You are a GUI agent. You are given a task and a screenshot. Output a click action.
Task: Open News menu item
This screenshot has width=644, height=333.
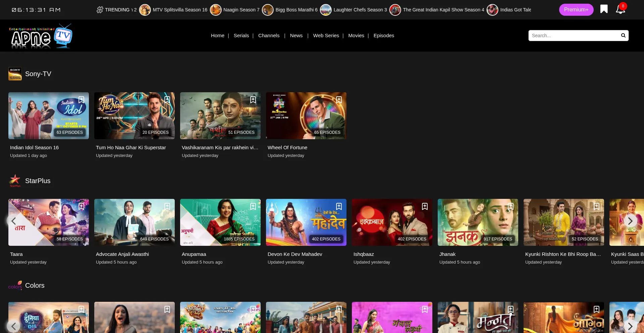pos(296,36)
